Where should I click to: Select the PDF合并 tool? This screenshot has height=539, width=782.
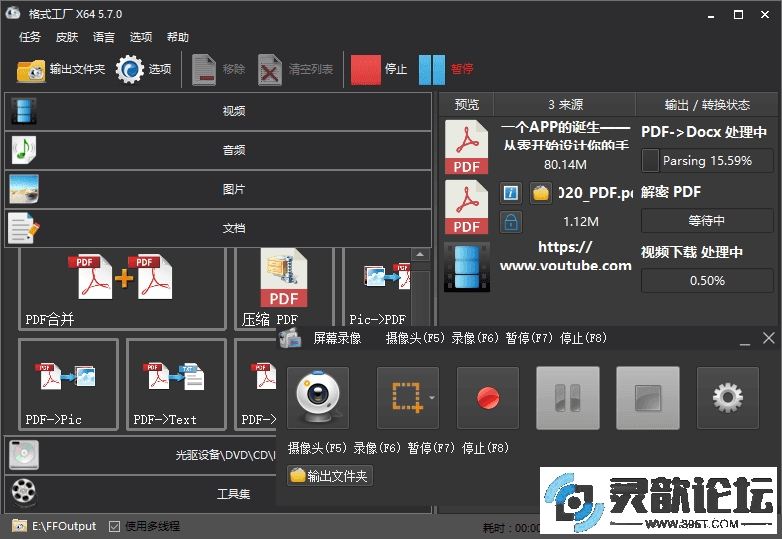tap(122, 289)
